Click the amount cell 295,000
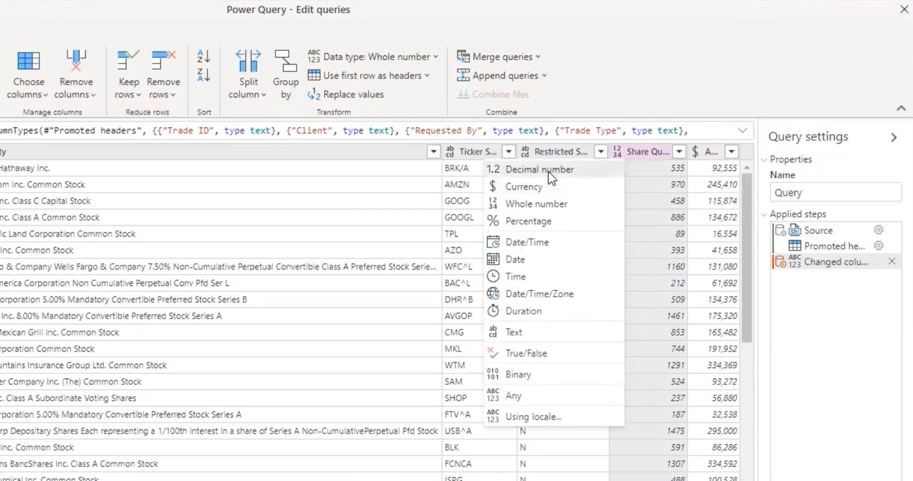 (x=714, y=431)
